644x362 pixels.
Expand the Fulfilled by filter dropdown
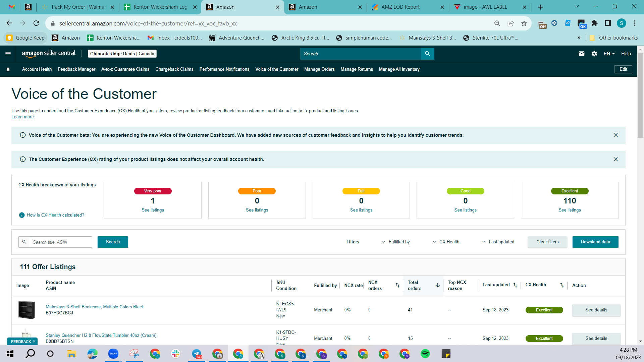click(x=396, y=242)
